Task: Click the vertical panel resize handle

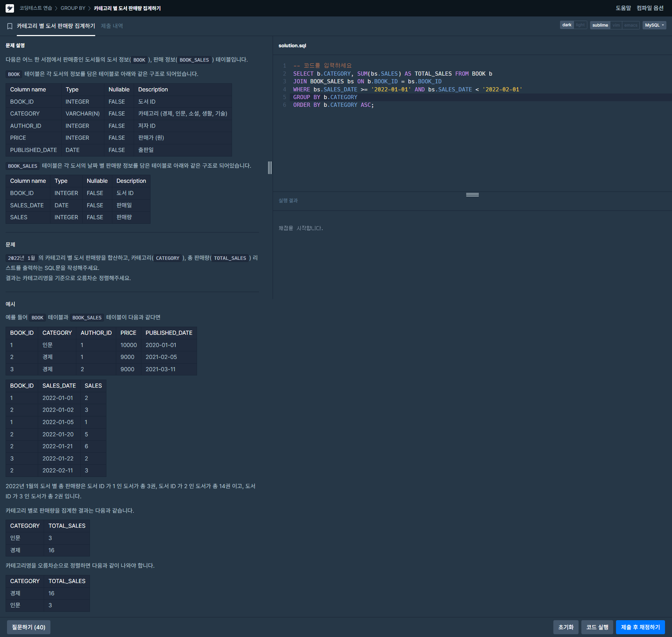Action: coord(270,168)
